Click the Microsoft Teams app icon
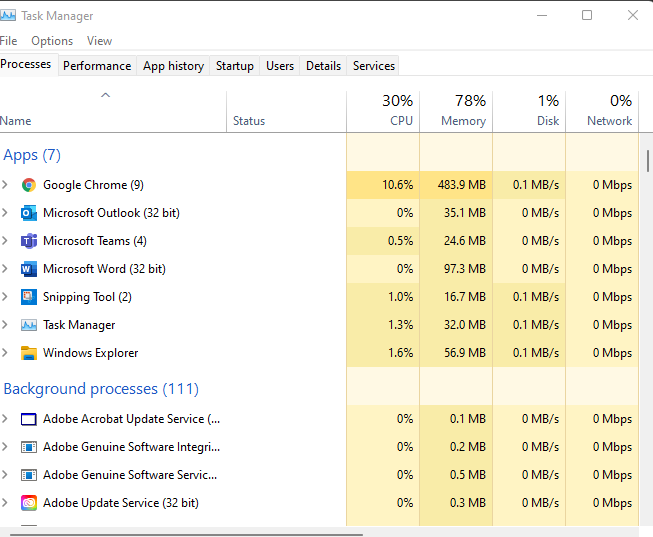Screen dimensions: 653x537 [28, 241]
